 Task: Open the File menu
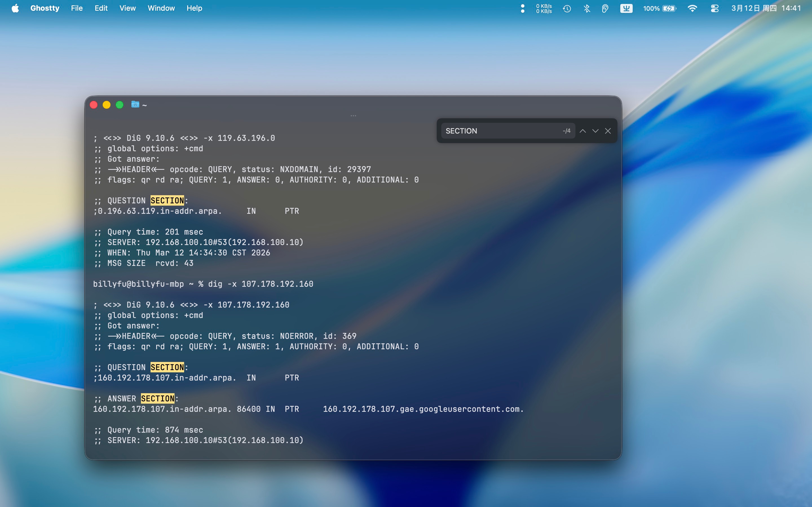click(76, 8)
